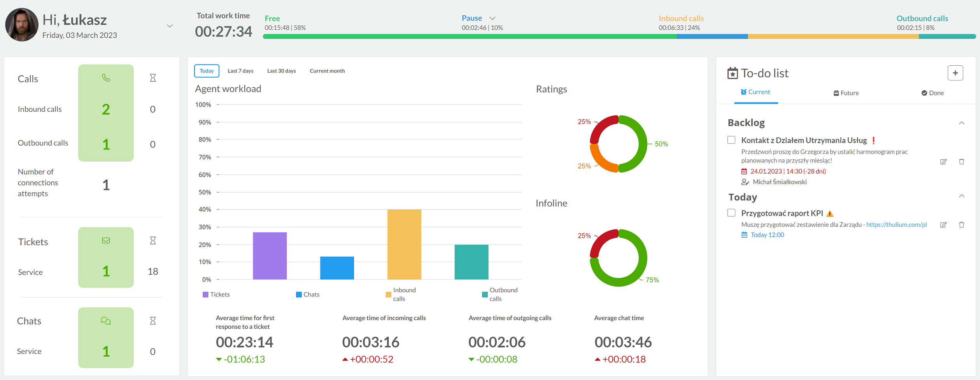Screen dimensions: 980x380
Task: Toggle Tickets series in chart legend
Action: click(x=216, y=295)
